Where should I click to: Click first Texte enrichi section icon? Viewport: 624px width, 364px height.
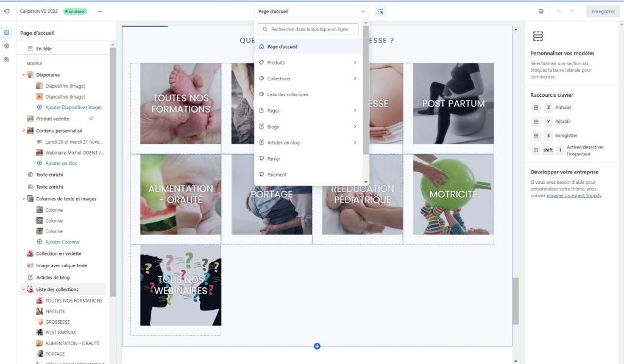[x=30, y=175]
